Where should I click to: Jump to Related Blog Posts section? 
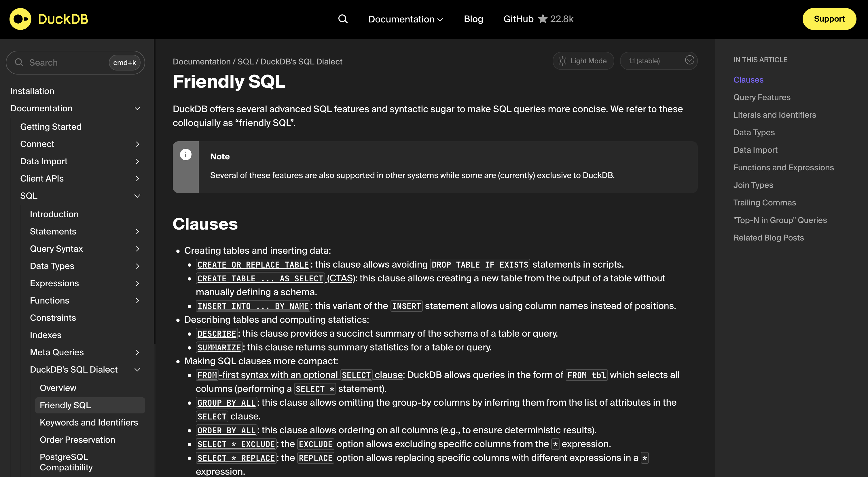(x=769, y=238)
